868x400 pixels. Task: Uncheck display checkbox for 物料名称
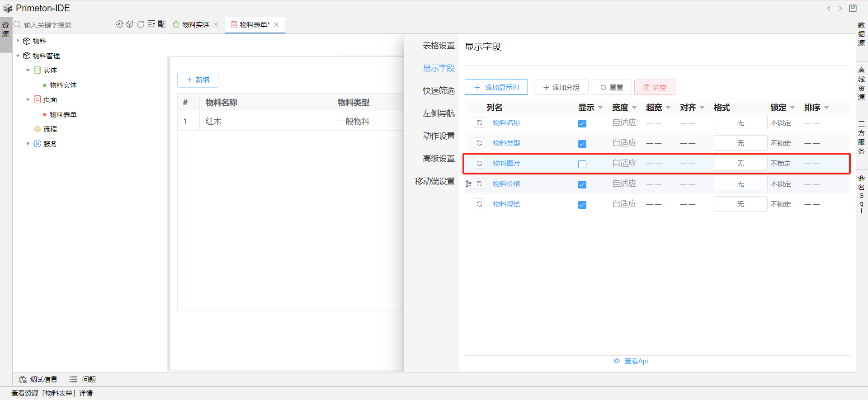click(x=582, y=123)
